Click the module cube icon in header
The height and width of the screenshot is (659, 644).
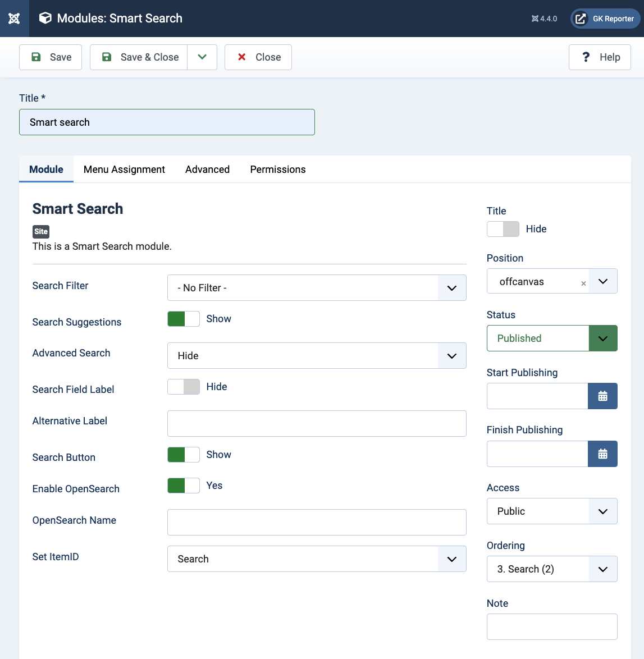point(45,19)
